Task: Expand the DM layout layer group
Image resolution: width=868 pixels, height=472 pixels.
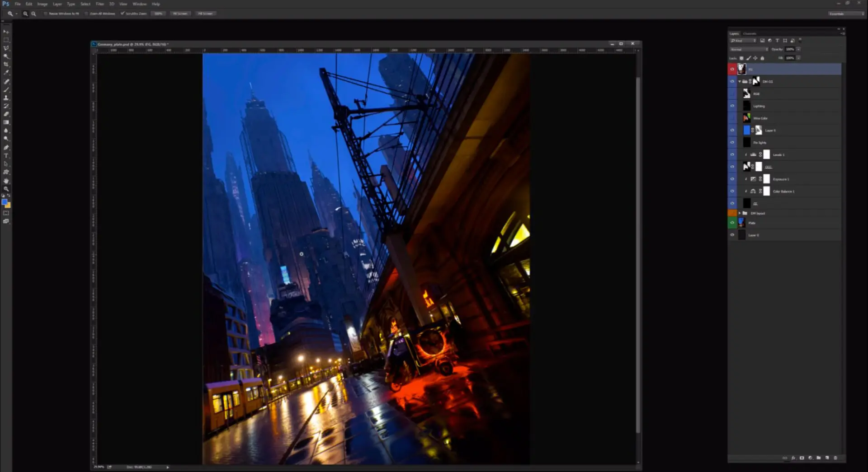Action: pyautogui.click(x=740, y=213)
